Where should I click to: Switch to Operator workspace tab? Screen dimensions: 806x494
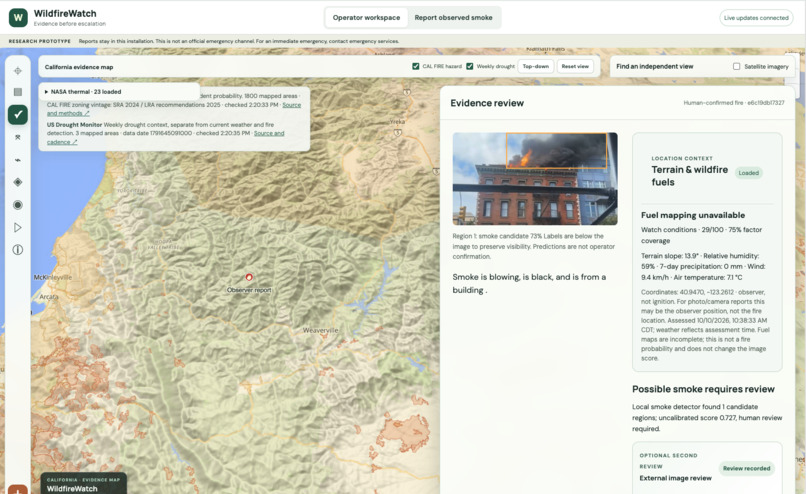click(366, 17)
